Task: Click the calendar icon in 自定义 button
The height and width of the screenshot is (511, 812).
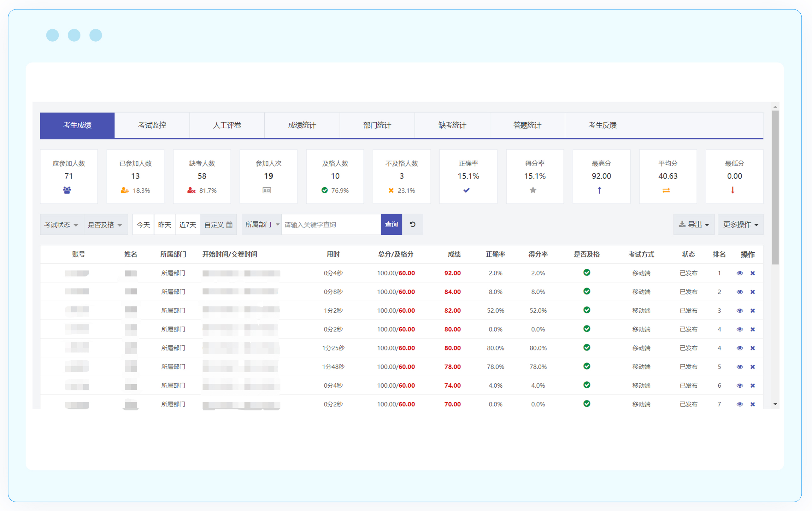Action: (229, 225)
